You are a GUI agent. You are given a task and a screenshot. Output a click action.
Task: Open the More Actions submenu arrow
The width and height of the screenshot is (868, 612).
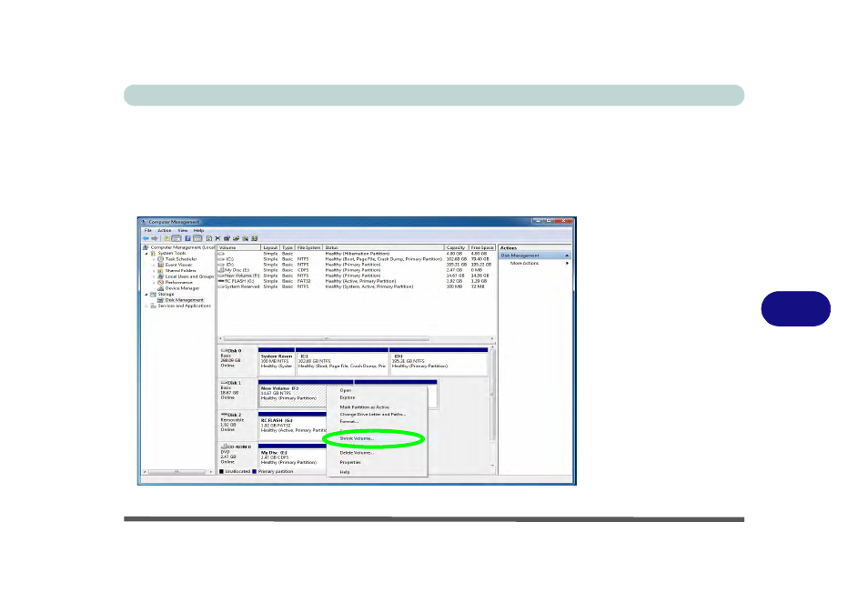[567, 264]
